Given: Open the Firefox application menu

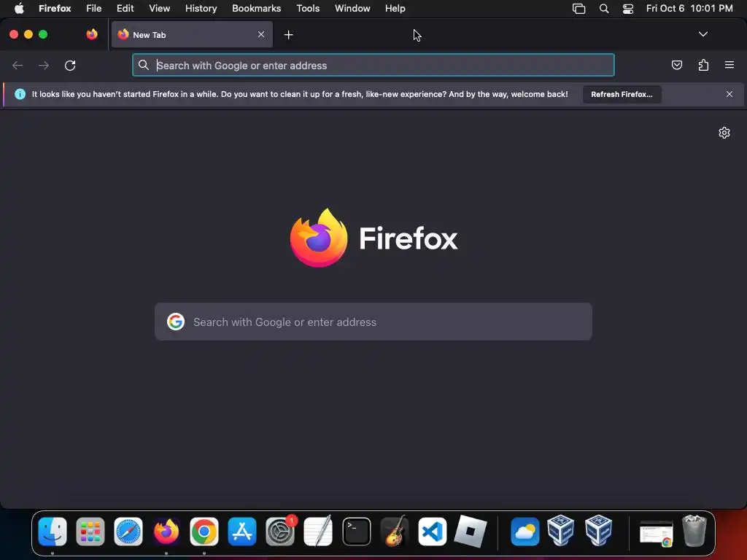Looking at the screenshot, I should click(55, 8).
